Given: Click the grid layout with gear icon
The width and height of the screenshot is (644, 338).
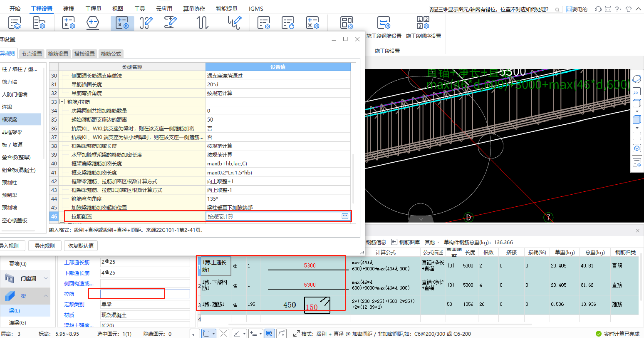Looking at the screenshot, I should (347, 23).
